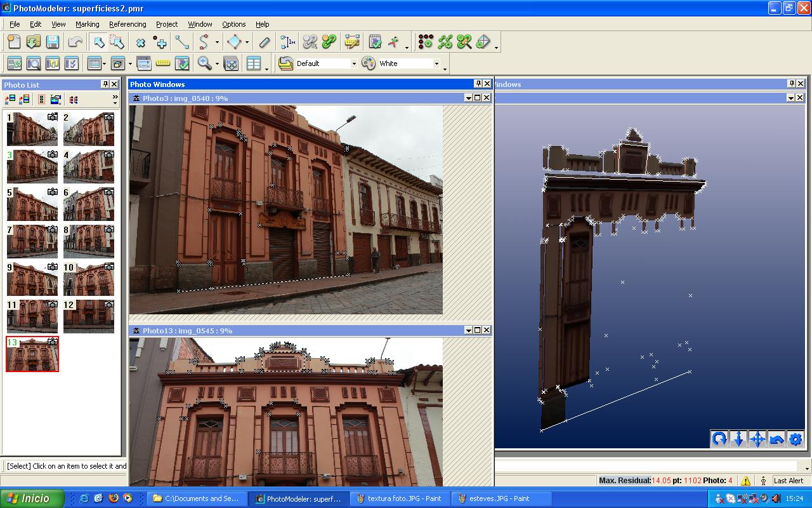Toggle the Select Items arrow mode
The height and width of the screenshot is (508, 812).
click(x=98, y=42)
